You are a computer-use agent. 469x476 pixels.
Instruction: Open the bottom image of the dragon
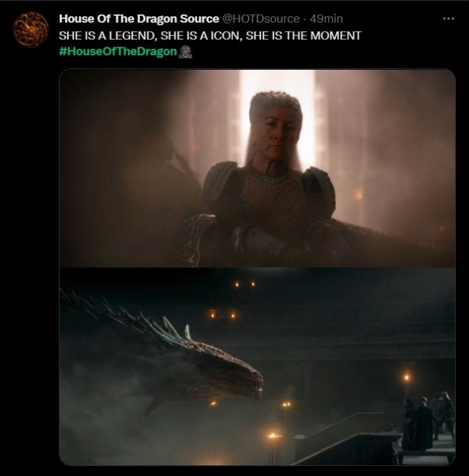[x=257, y=366]
